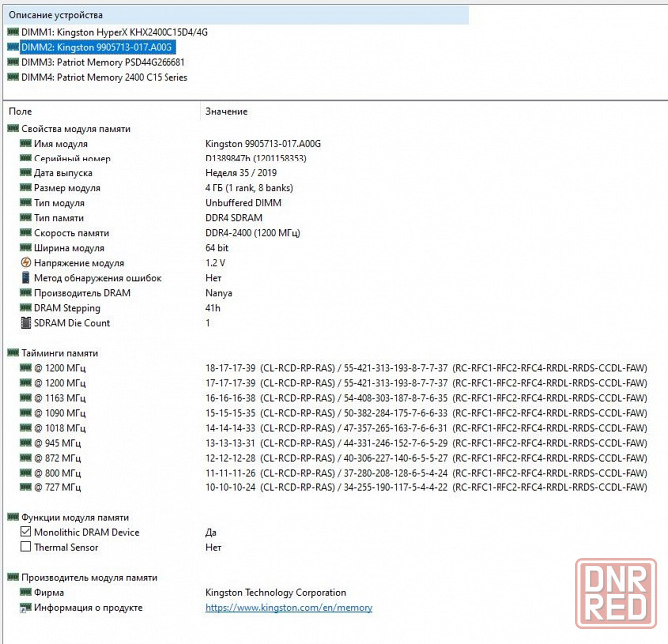Click the icon next to Производитель DRAM
The height and width of the screenshot is (644, 668).
(x=26, y=293)
